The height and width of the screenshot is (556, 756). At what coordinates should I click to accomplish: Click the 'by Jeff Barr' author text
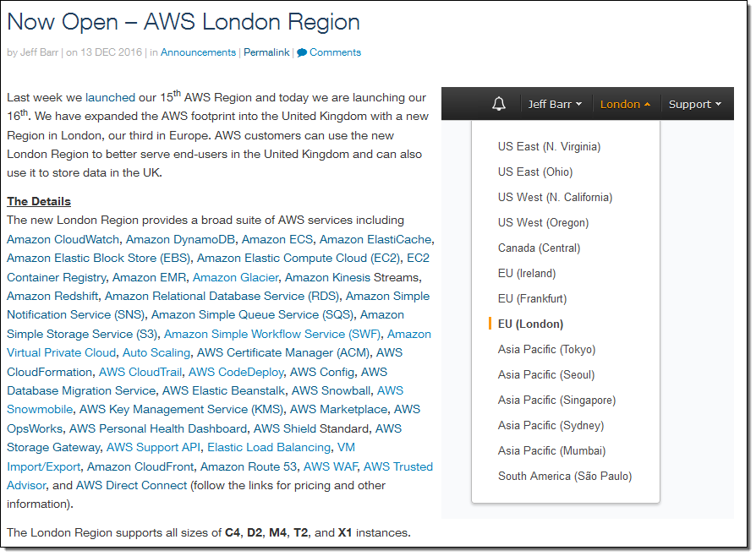tap(32, 52)
